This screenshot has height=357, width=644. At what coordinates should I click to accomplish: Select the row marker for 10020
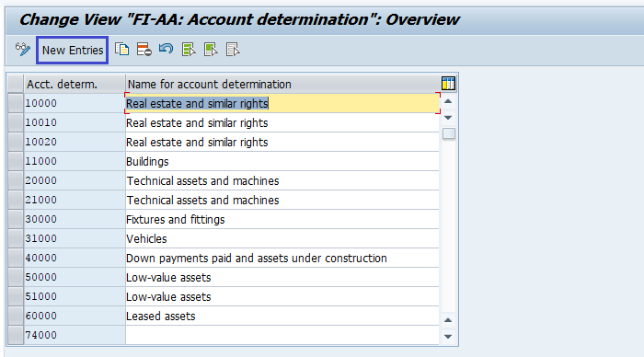tap(16, 142)
